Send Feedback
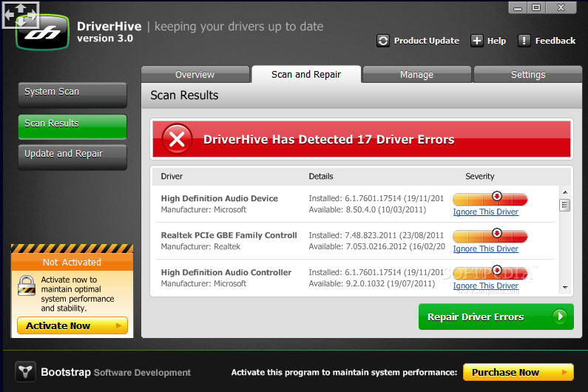 (547, 41)
